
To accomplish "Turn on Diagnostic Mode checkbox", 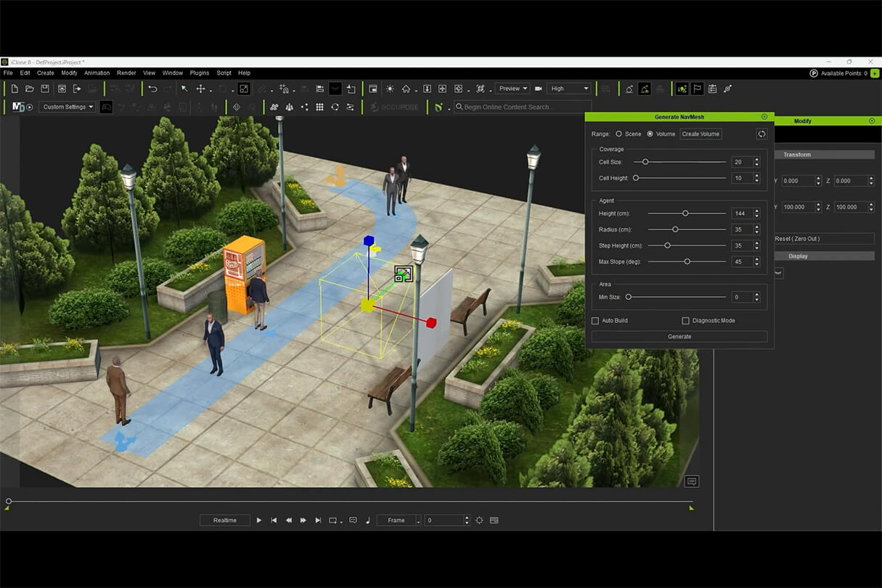I will coord(685,321).
